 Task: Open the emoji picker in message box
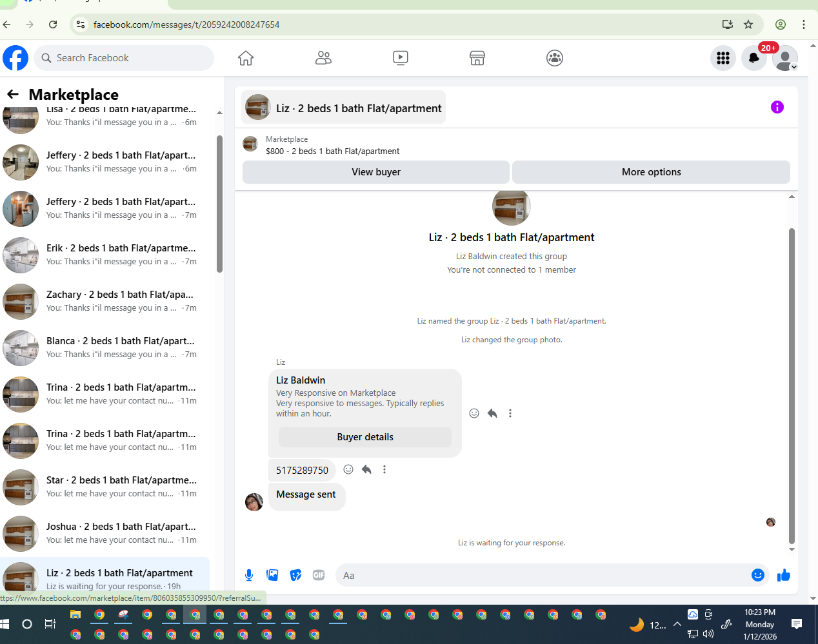(x=758, y=575)
